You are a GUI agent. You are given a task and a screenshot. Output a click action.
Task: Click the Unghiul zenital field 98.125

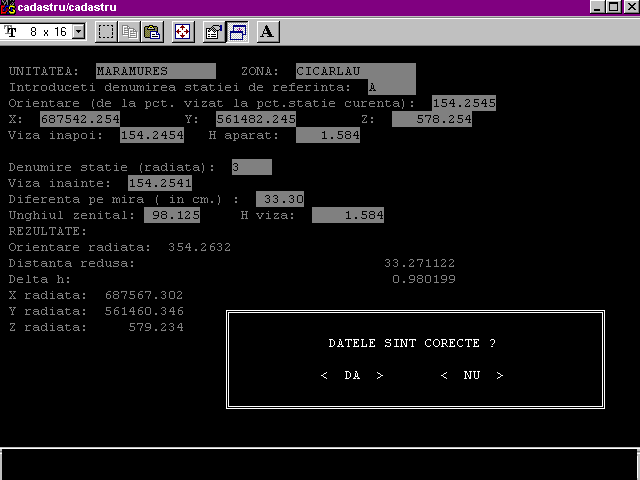172,215
